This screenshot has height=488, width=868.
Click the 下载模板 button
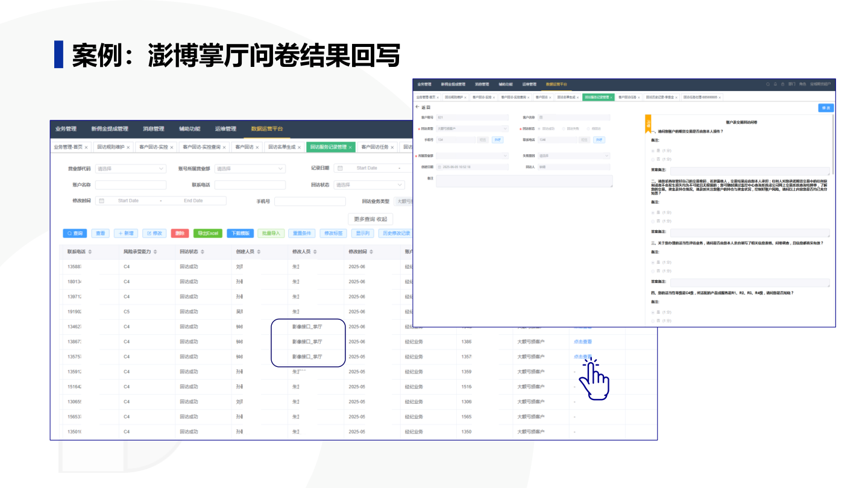241,233
